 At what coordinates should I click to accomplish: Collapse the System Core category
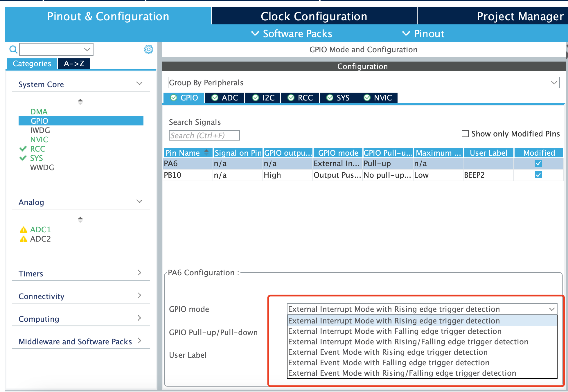(x=139, y=84)
